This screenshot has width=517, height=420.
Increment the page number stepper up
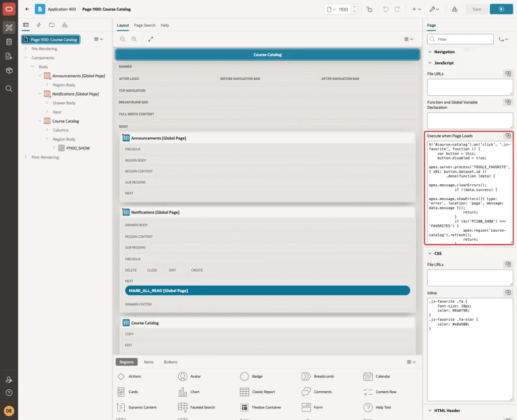pyautogui.click(x=354, y=7)
